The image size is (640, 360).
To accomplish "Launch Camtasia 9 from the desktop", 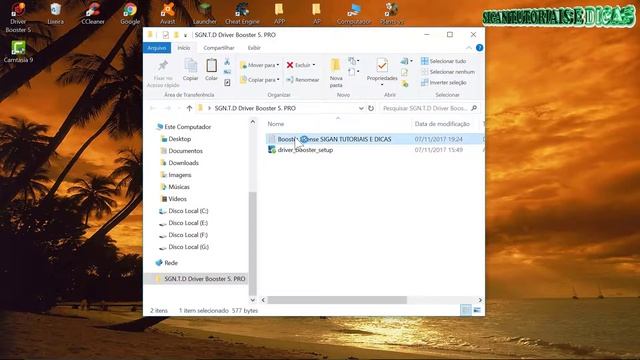I will click(18, 52).
